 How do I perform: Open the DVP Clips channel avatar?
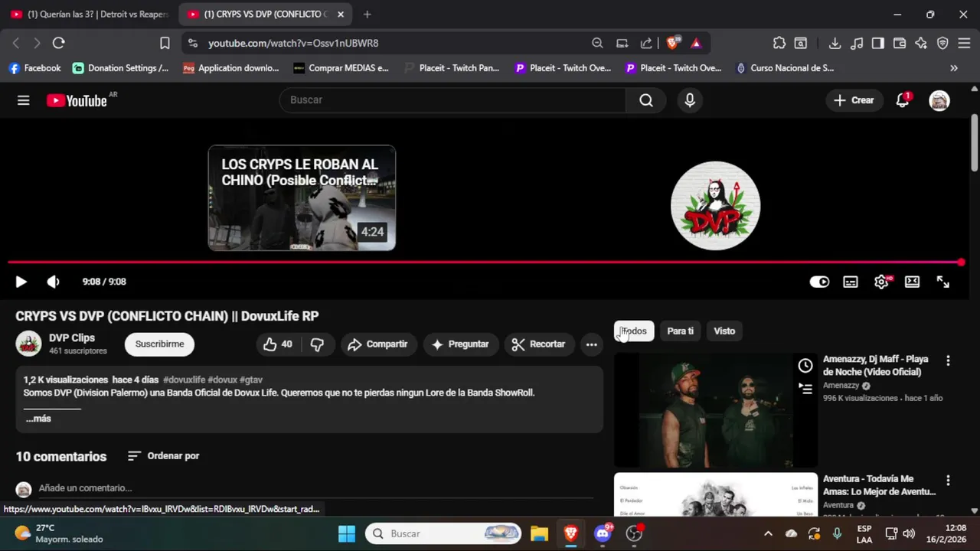pos(28,344)
